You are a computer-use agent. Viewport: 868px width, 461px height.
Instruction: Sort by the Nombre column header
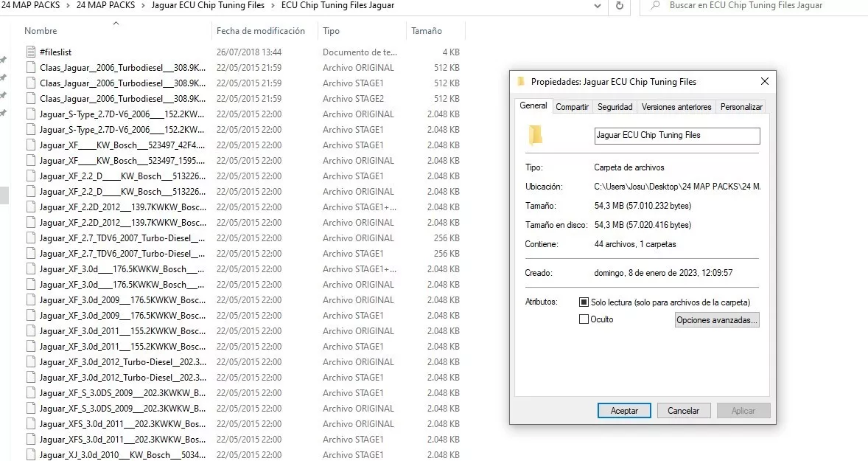click(41, 31)
